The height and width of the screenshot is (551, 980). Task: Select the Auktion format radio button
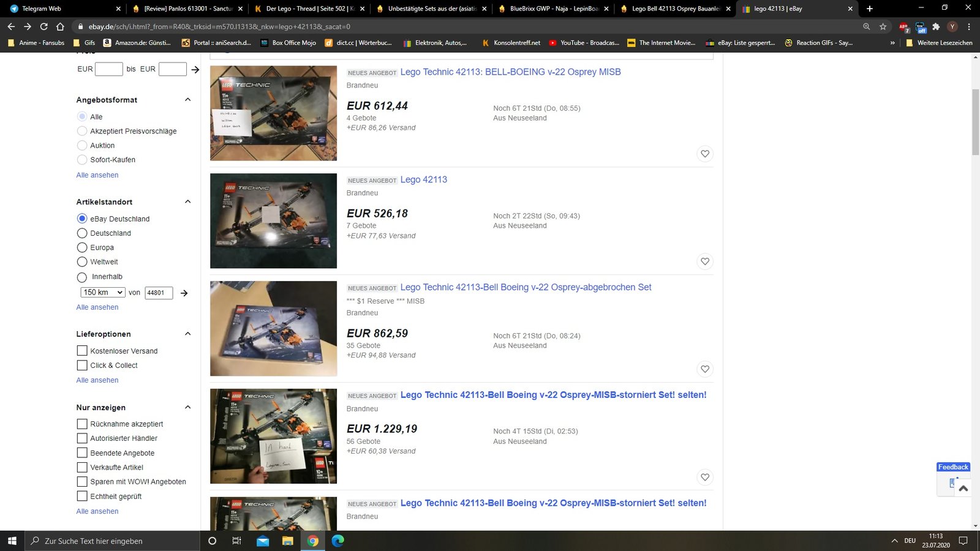tap(82, 145)
